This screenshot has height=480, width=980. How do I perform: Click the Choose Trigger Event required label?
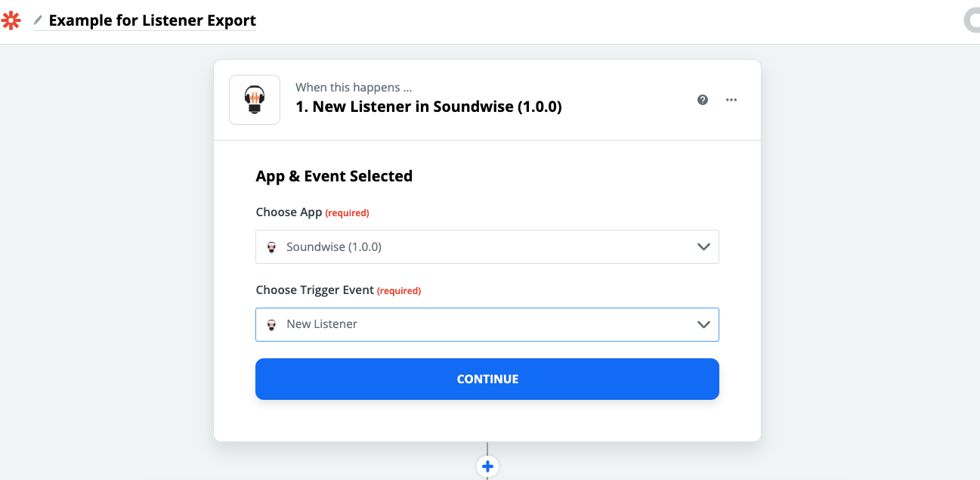pyautogui.click(x=339, y=290)
